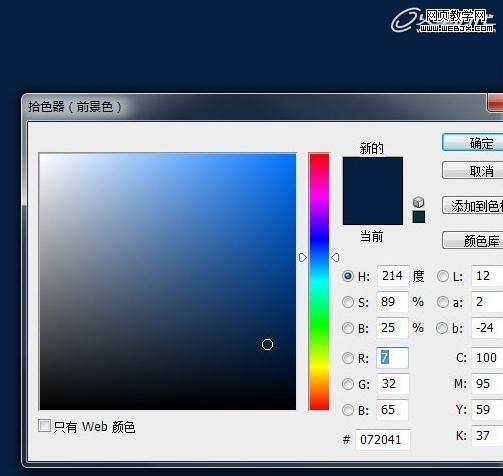
Task: Click the 确定 OK button
Action: click(473, 143)
